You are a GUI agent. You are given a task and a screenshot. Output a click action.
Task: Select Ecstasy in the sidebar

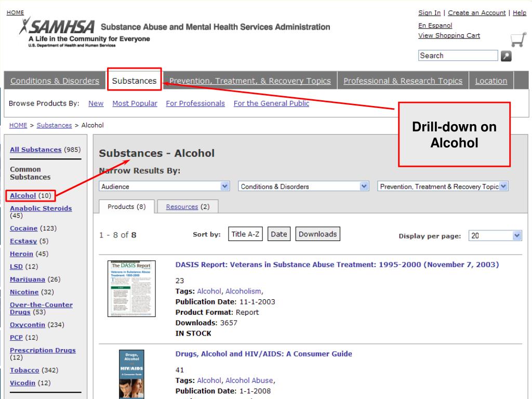click(x=23, y=241)
